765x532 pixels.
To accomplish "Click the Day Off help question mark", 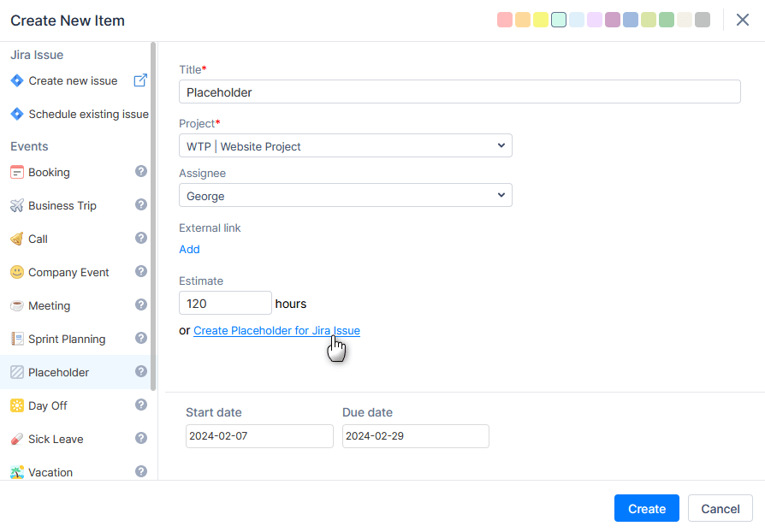I will (140, 405).
